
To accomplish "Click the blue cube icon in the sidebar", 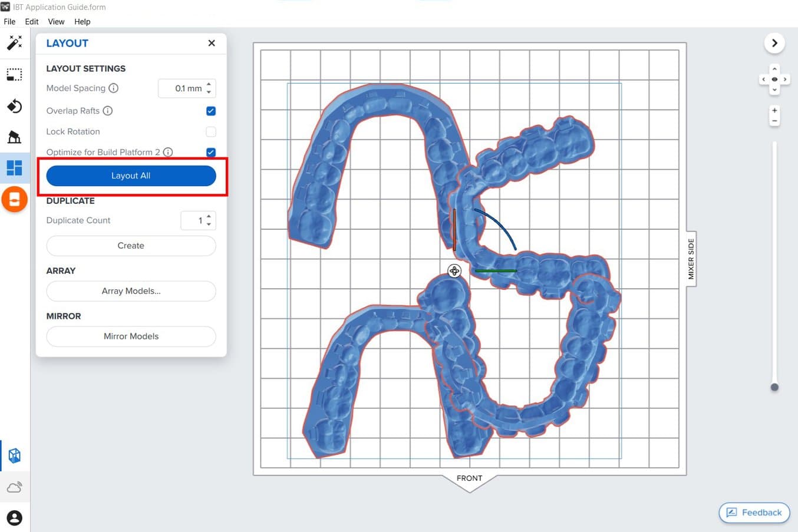I will [14, 455].
